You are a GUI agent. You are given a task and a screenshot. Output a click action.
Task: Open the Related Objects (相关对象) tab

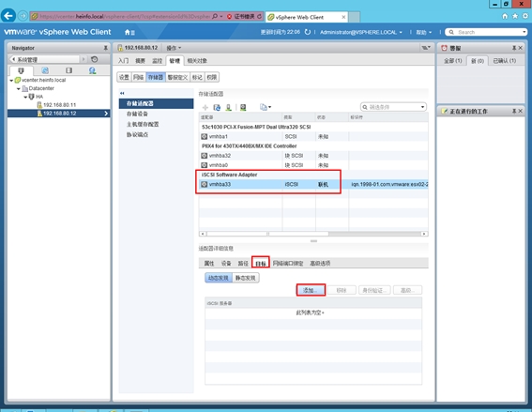pyautogui.click(x=197, y=61)
